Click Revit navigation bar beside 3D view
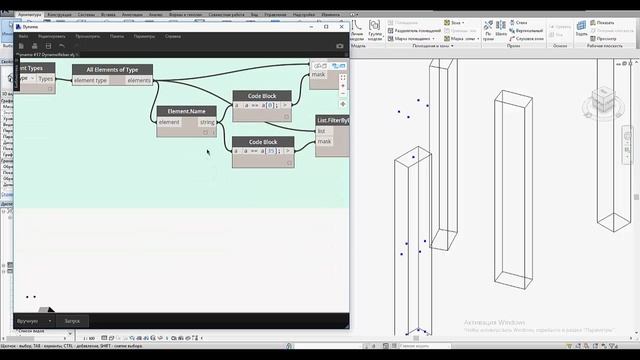640x360 pixels. 628,145
